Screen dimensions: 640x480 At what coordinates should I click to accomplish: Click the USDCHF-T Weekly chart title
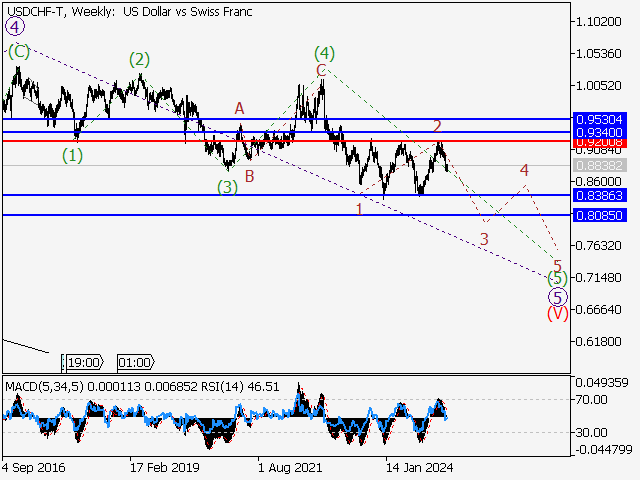(128, 12)
